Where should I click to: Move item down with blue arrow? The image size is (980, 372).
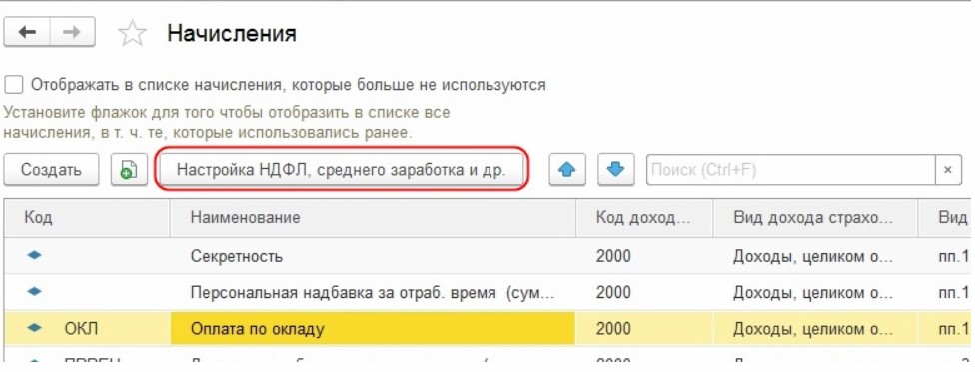[x=616, y=170]
